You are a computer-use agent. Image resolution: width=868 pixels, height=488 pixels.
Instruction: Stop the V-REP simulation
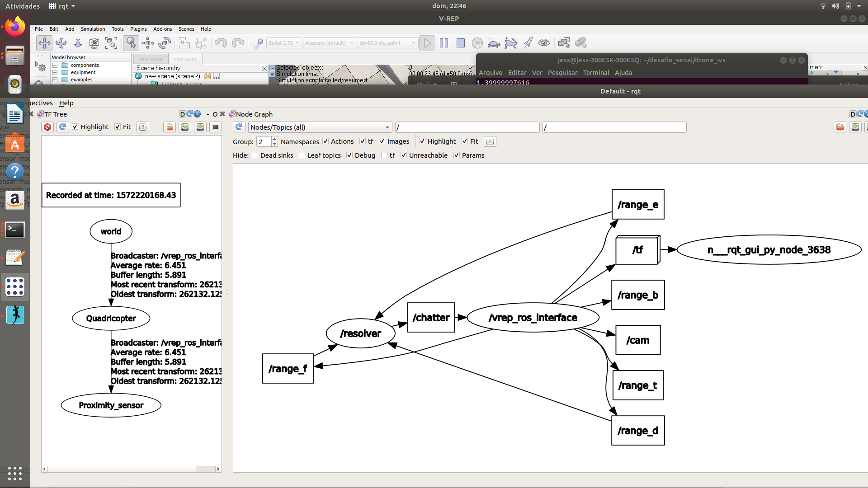(461, 43)
